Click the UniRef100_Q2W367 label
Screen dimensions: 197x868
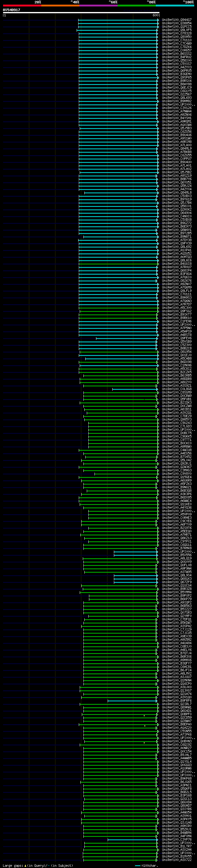(x=177, y=467)
